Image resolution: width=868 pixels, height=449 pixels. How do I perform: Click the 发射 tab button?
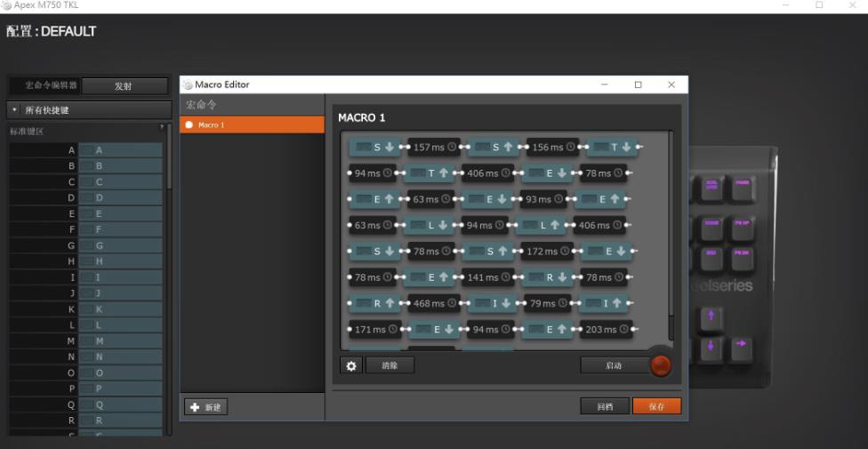(124, 86)
